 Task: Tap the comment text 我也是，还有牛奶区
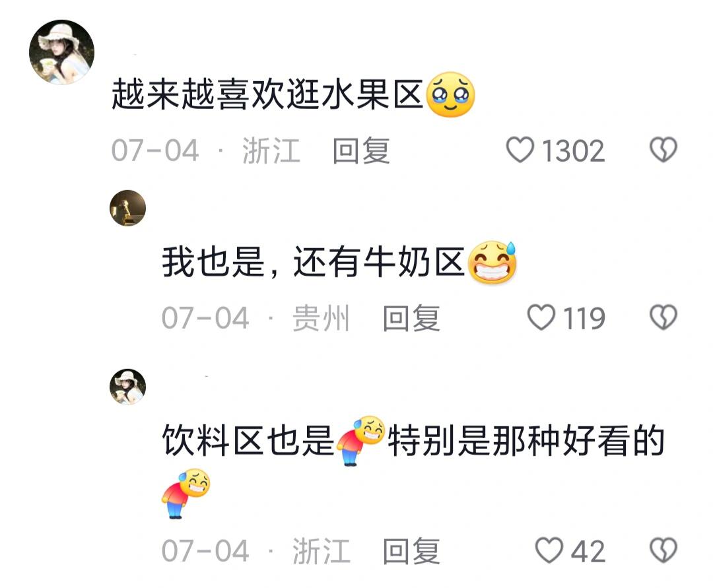[314, 262]
